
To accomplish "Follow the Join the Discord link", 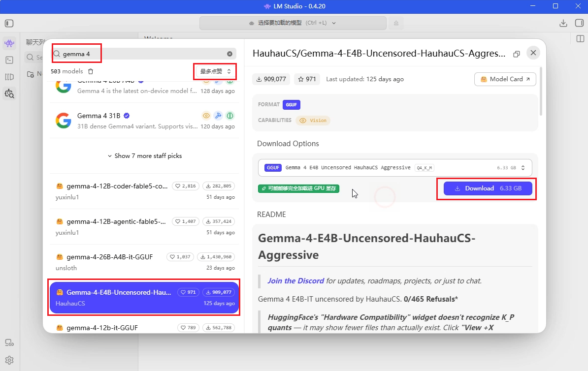I will 295,280.
